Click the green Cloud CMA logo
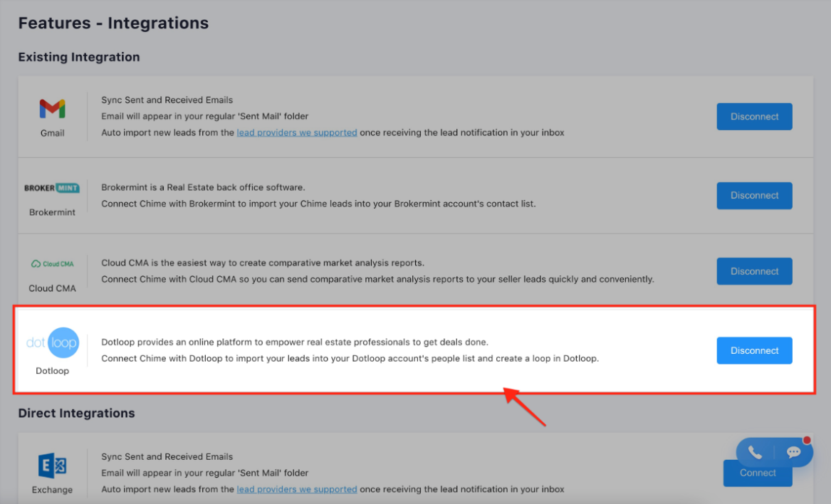This screenshot has width=831, height=504. [52, 264]
